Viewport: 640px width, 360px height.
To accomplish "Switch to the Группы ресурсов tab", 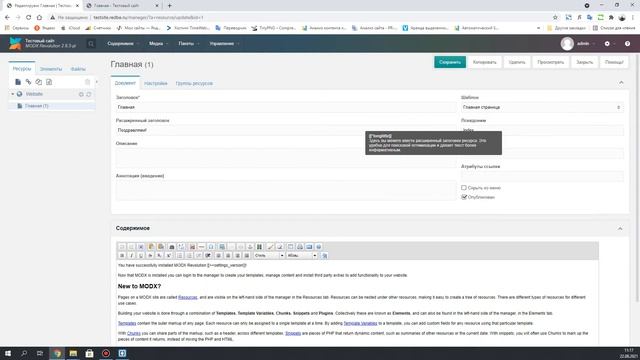I will point(194,83).
